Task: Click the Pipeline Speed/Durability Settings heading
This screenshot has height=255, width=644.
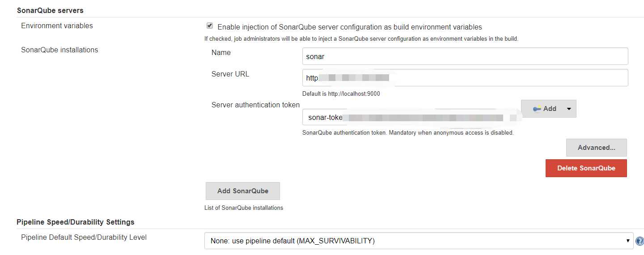Action: [75, 222]
